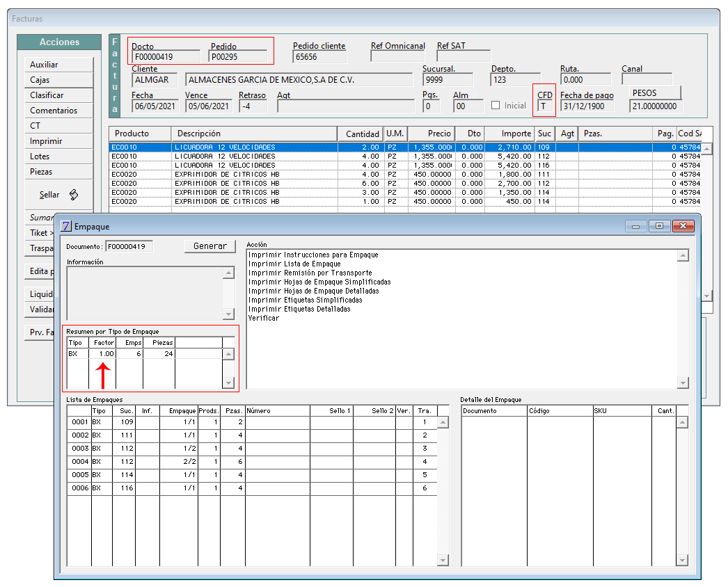Click scroll-up arrow of Resumen por Tipo grid
This screenshot has height=587, width=728.
coord(228,354)
